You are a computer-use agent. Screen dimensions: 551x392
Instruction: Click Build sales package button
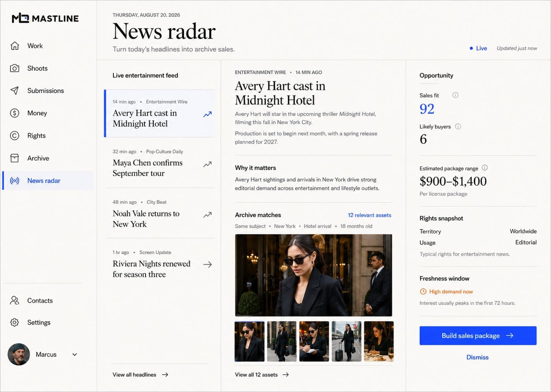click(x=478, y=336)
